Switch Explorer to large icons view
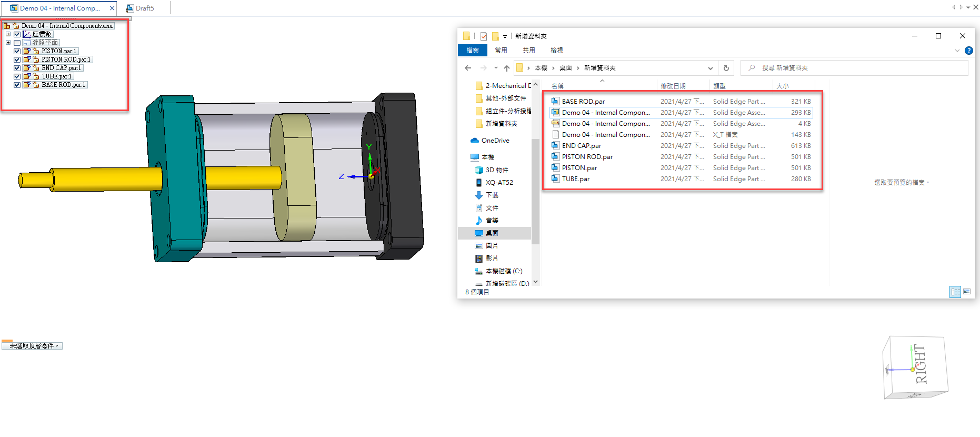 tap(967, 292)
